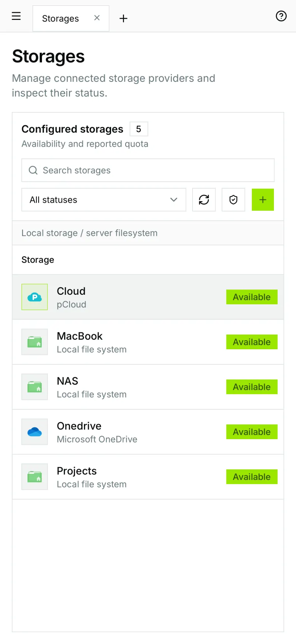Click the folder icon for Projects
This screenshot has width=296, height=644.
tap(35, 477)
